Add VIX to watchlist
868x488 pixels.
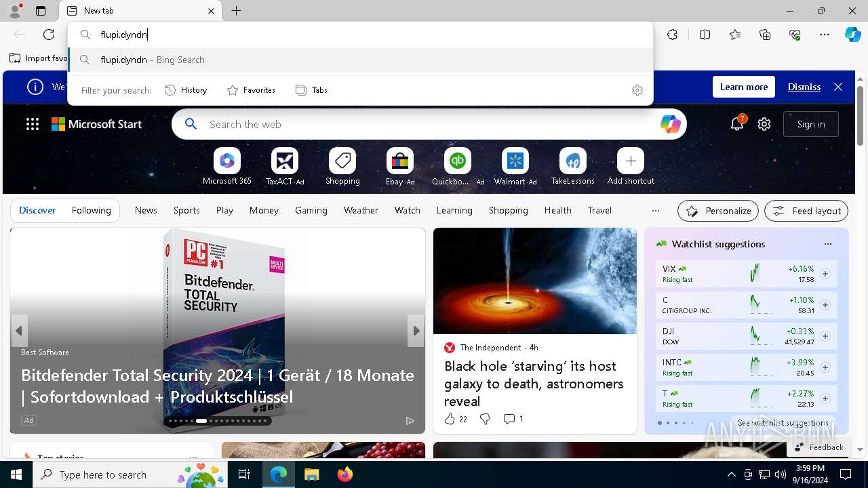tap(825, 274)
